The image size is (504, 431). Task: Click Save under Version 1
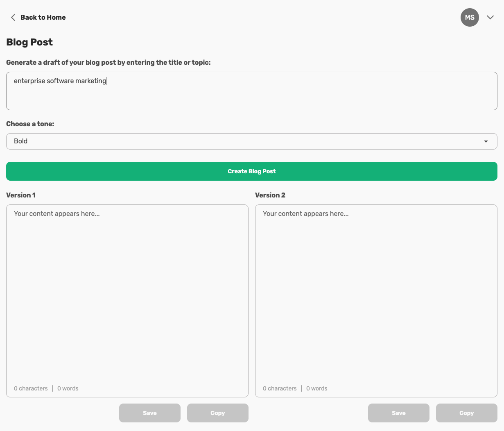click(x=150, y=413)
